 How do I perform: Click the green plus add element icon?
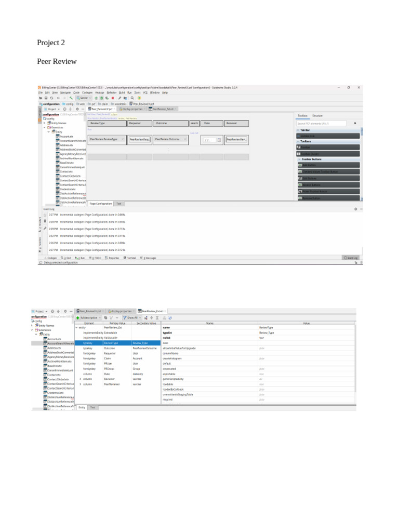click(78, 318)
